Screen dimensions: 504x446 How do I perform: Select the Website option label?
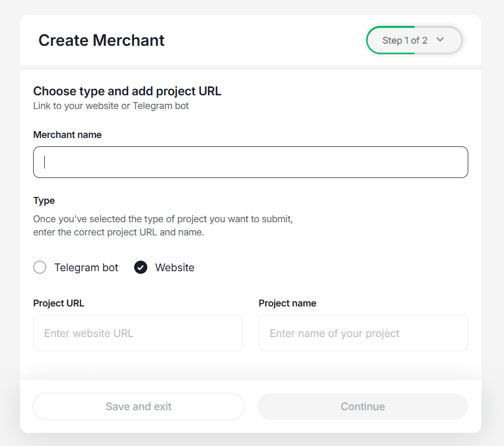tap(175, 267)
